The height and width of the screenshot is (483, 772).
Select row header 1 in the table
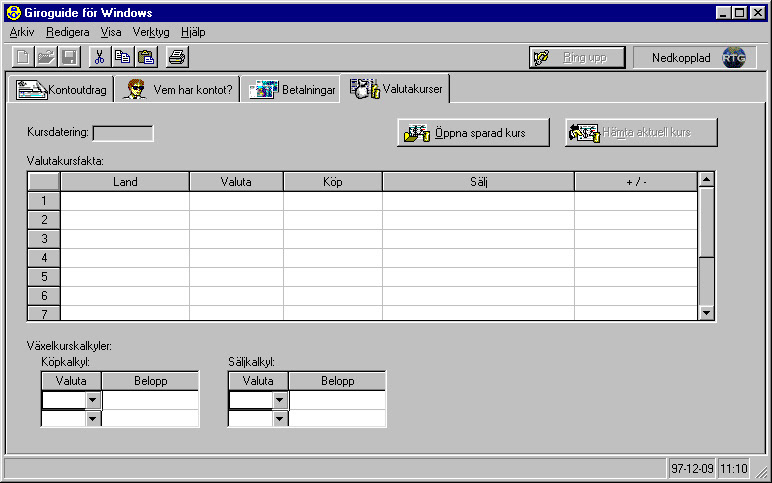(x=44, y=201)
